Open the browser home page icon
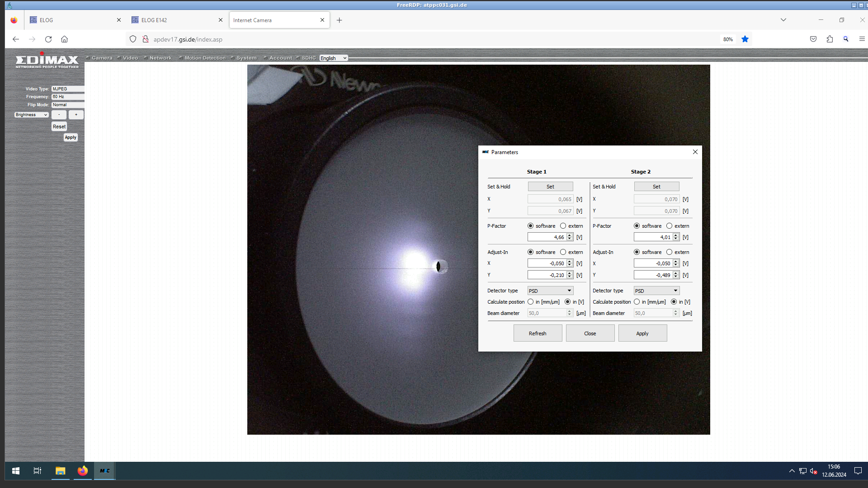Screen dimensions: 868x488 pyautogui.click(x=65, y=39)
